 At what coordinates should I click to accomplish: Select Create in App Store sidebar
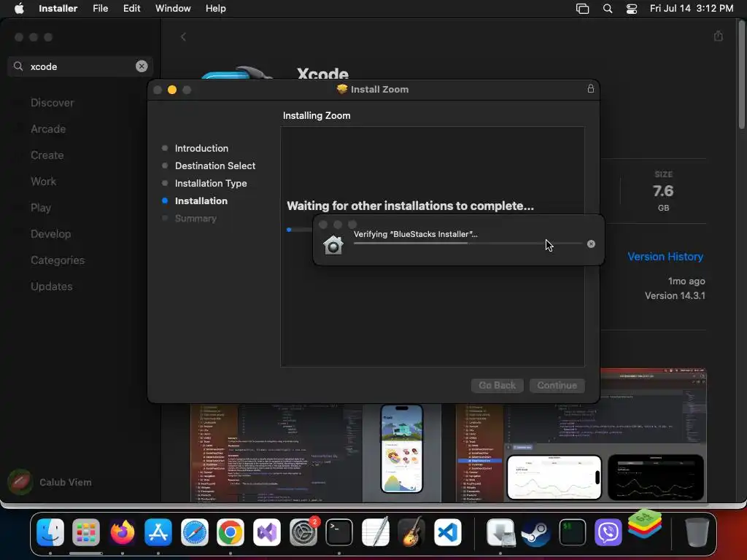tap(47, 155)
